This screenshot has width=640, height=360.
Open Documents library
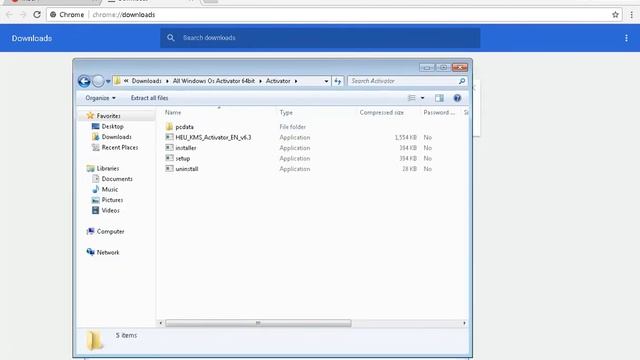point(117,179)
